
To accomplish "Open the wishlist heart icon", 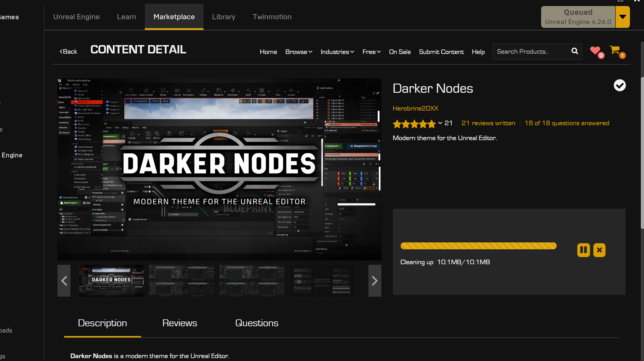I will coord(595,51).
